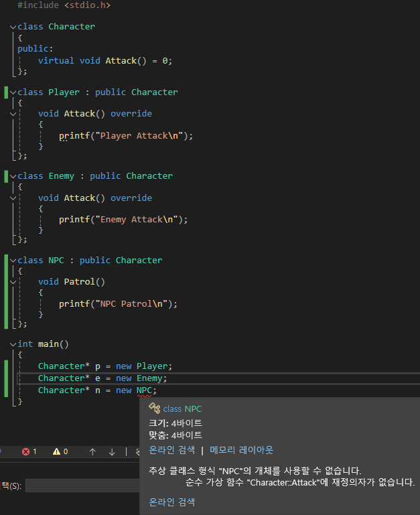Click the virtual keyword in Character class
The height and width of the screenshot is (515, 420).
pos(56,60)
